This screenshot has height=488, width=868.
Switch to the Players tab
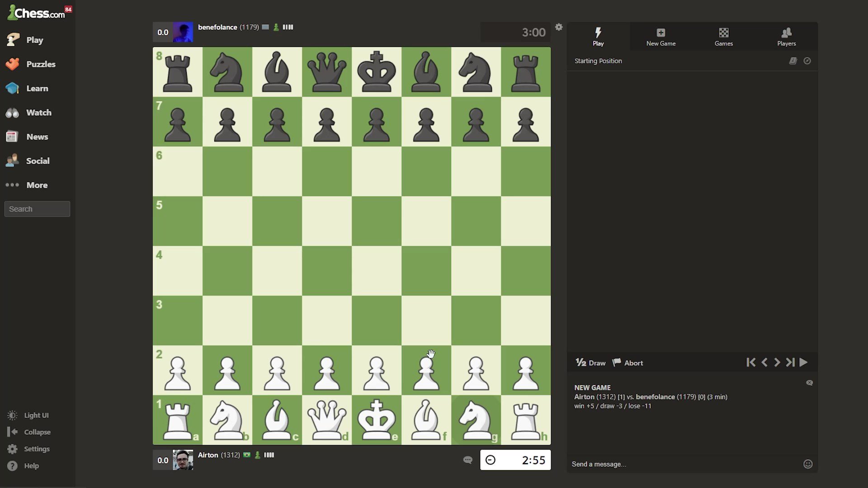(787, 36)
